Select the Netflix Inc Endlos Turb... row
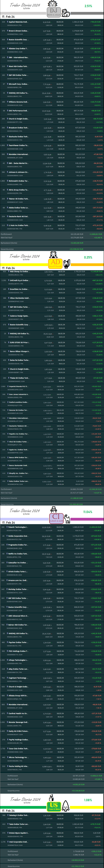The height and width of the screenshot is (868, 104). click(x=52, y=555)
